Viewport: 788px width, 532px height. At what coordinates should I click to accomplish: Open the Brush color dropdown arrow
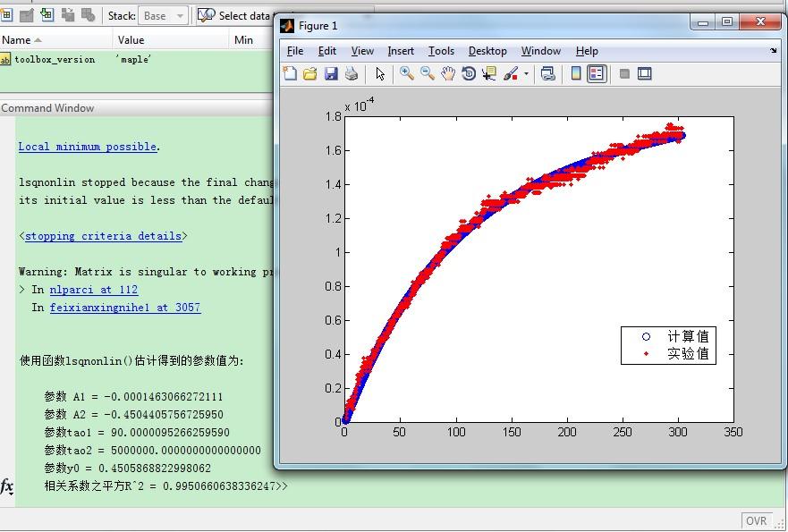tap(526, 74)
